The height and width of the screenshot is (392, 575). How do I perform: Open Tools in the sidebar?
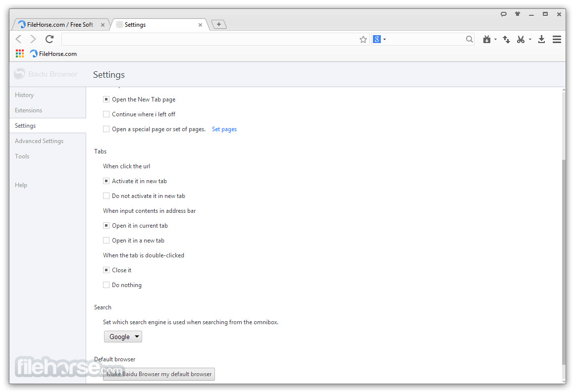click(22, 156)
